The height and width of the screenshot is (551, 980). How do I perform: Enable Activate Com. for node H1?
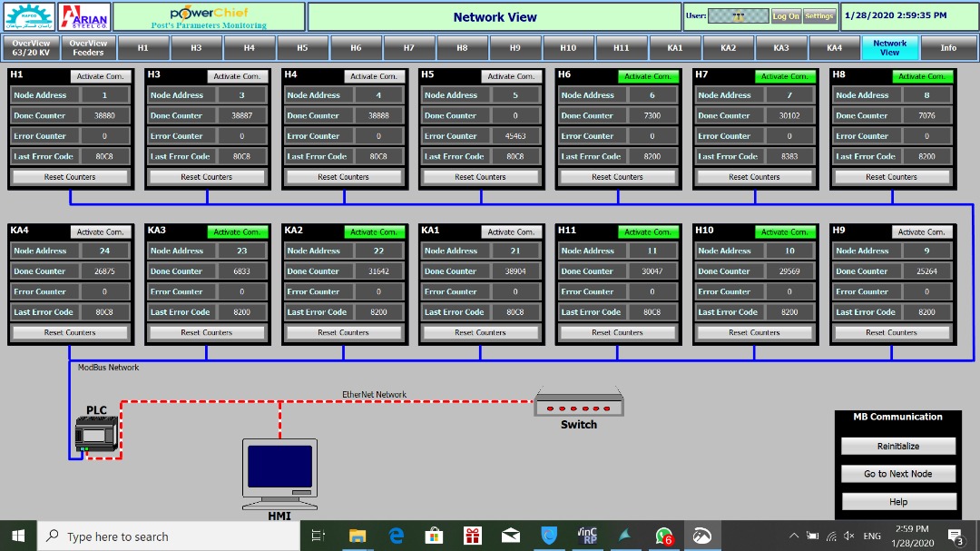click(101, 77)
